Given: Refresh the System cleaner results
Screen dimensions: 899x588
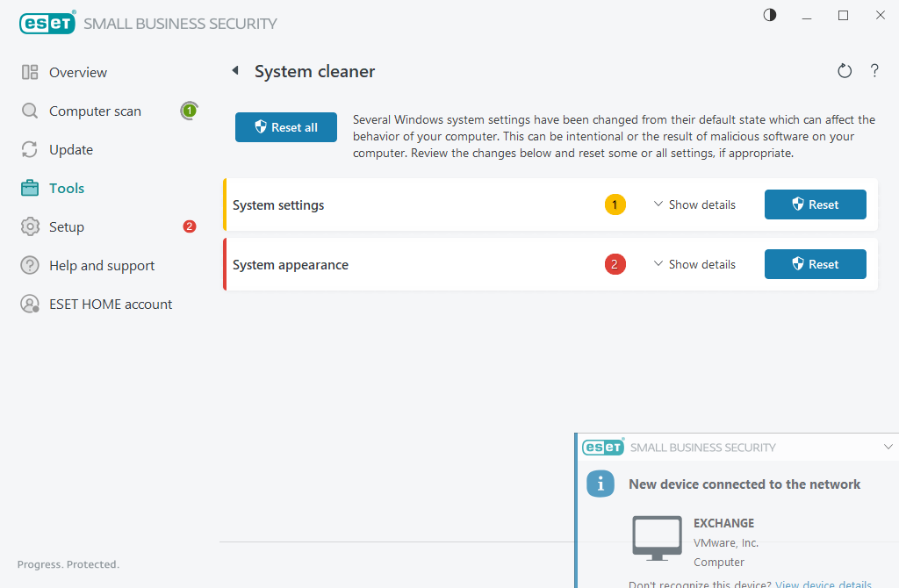Looking at the screenshot, I should coord(845,70).
